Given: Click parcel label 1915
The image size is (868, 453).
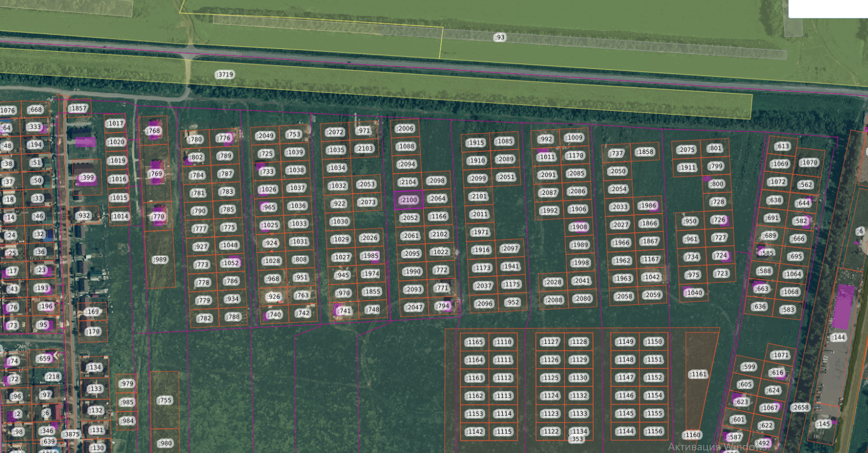Looking at the screenshot, I should click(476, 143).
